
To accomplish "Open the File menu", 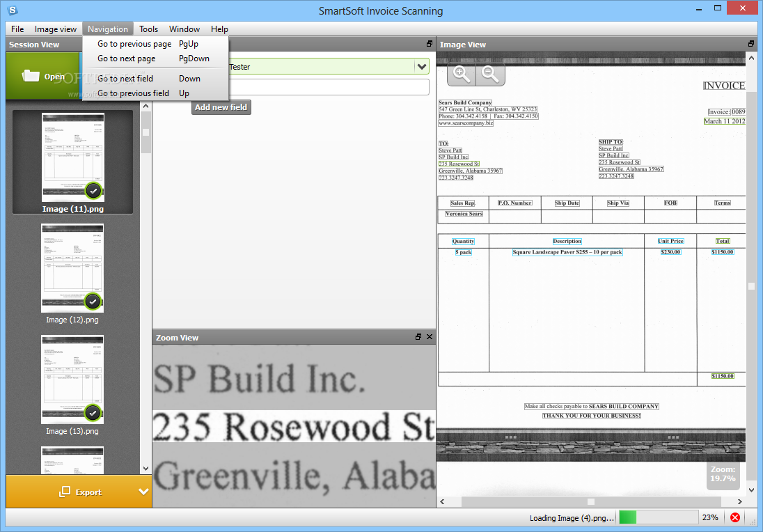I will (17, 29).
